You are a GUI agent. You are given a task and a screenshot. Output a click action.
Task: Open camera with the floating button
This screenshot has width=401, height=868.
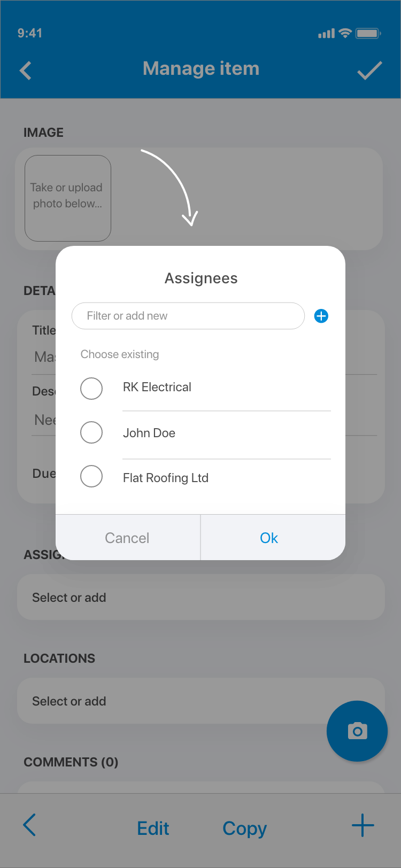(357, 731)
